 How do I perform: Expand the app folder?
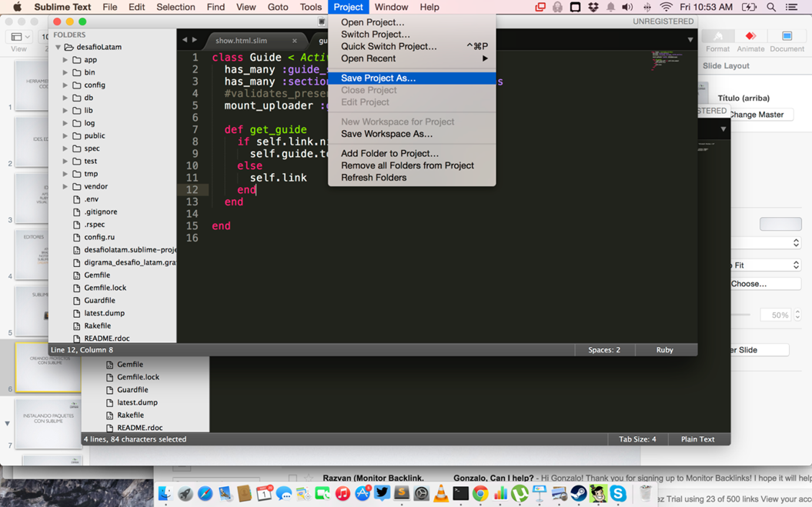65,59
